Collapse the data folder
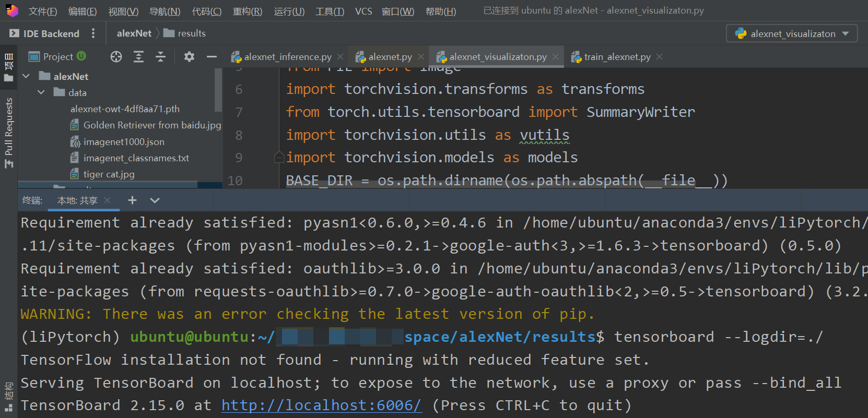 click(41, 92)
